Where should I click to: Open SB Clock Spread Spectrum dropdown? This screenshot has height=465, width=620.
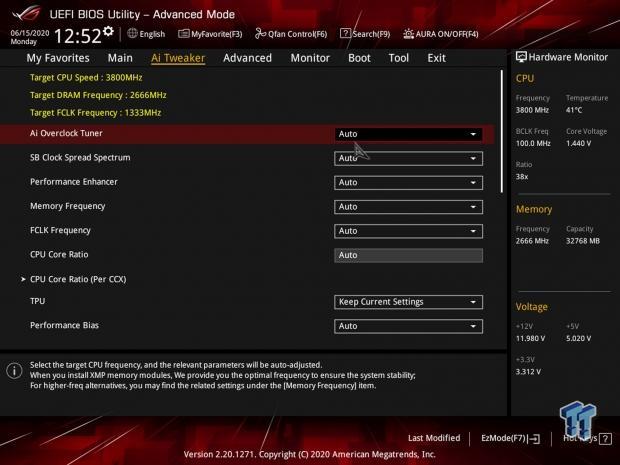[x=408, y=159]
